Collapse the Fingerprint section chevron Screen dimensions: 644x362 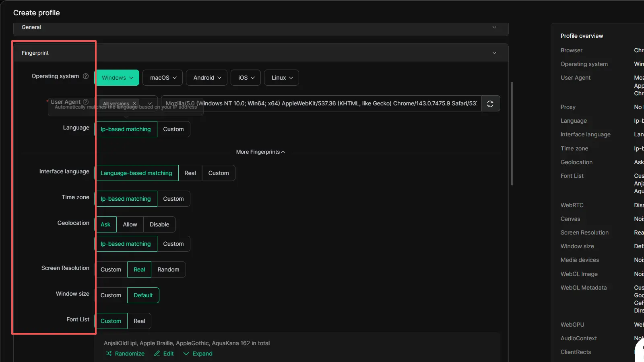pos(494,53)
